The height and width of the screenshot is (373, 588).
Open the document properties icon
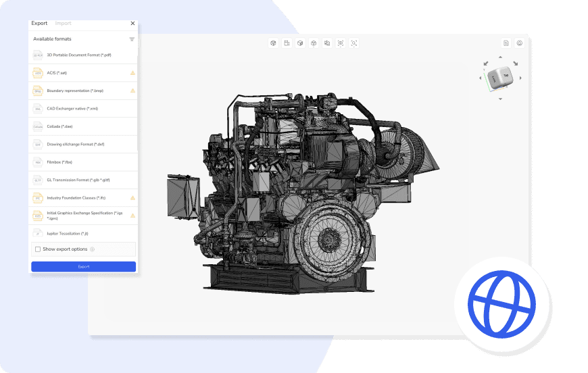(x=506, y=43)
